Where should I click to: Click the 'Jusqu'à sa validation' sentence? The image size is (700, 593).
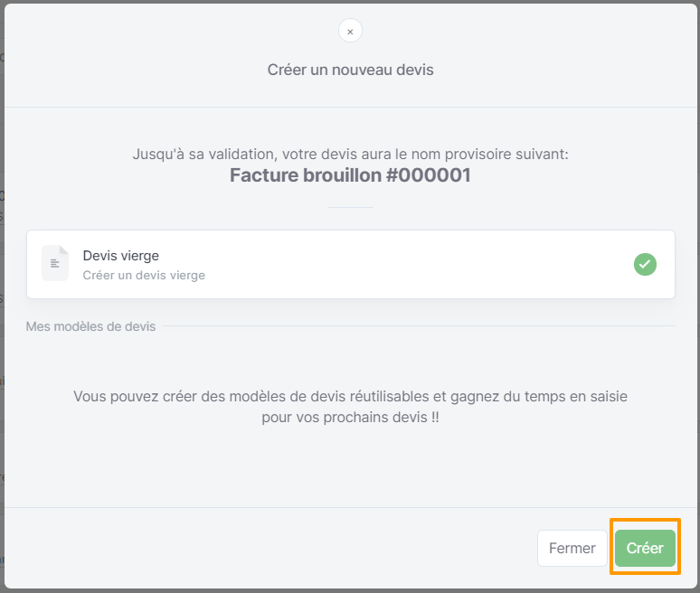[x=350, y=155]
